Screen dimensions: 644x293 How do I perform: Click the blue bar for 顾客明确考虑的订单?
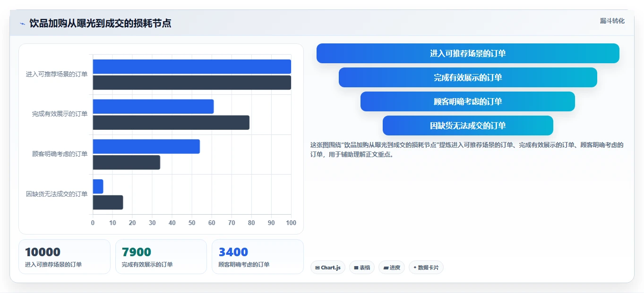[146, 146]
